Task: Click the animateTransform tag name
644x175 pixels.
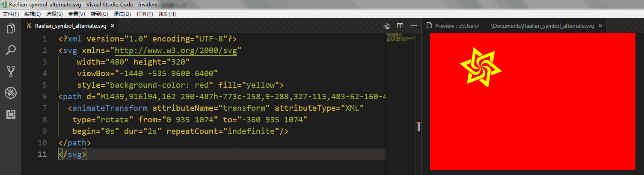Action: [x=110, y=108]
